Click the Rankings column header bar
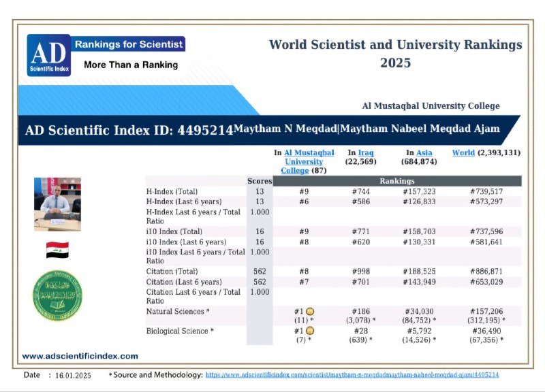Viewport: 545px width, 392px height. tap(397, 181)
